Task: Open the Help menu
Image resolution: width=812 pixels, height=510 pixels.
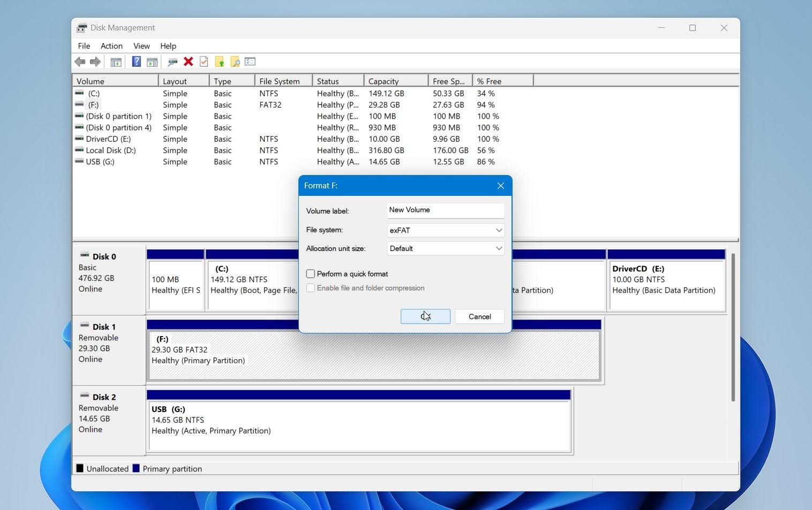Action: pos(168,46)
